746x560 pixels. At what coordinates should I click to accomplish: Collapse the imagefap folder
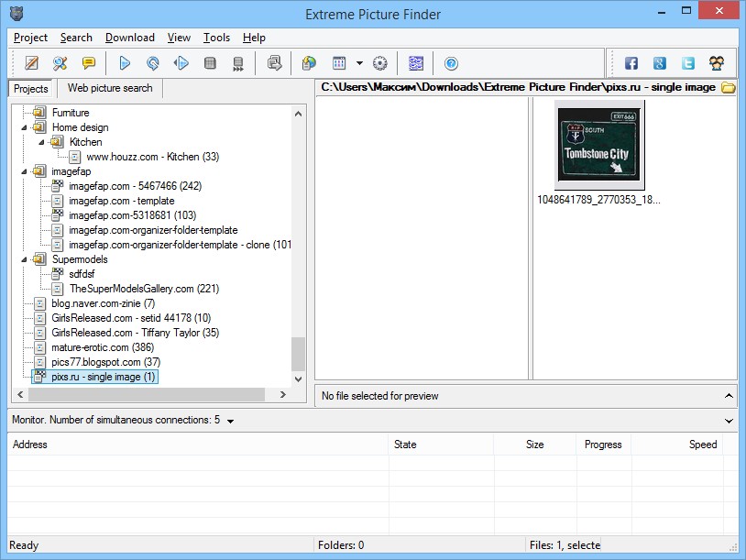[24, 171]
